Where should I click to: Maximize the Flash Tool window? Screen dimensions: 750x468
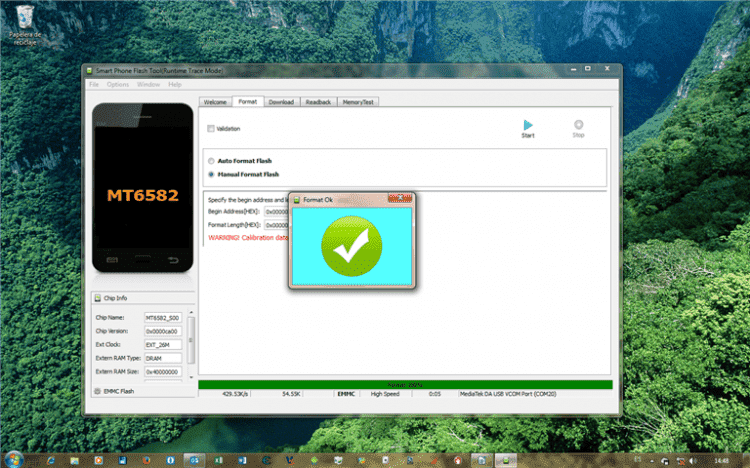(x=588, y=69)
